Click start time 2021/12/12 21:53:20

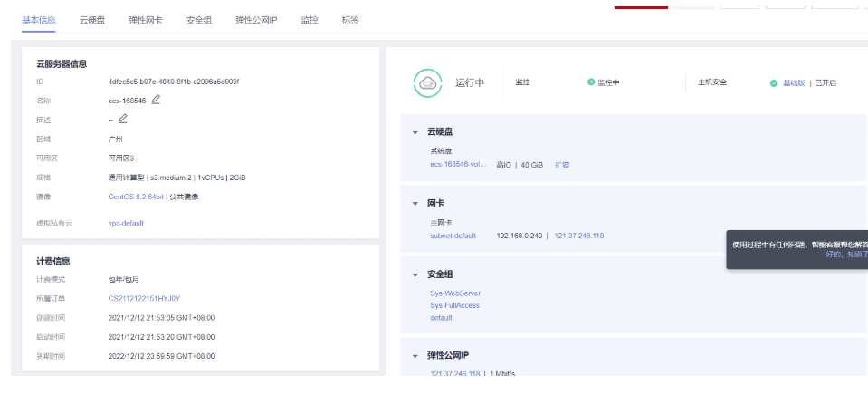coord(161,337)
